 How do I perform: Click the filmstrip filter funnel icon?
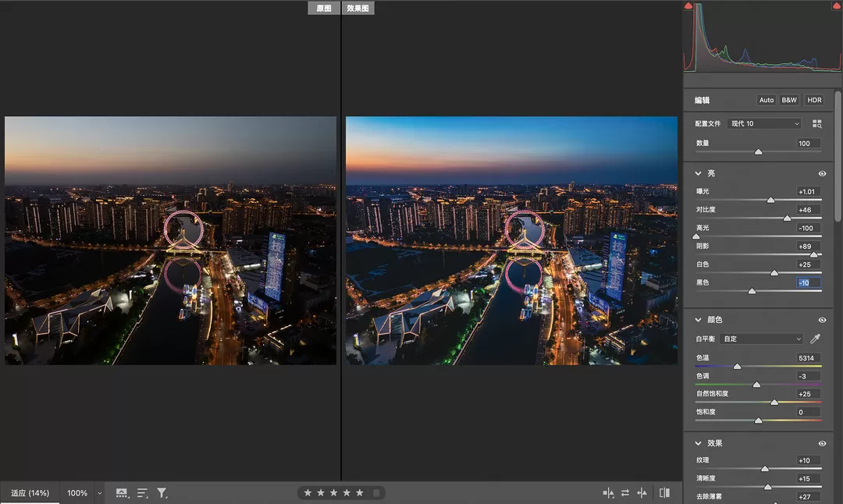click(x=162, y=493)
